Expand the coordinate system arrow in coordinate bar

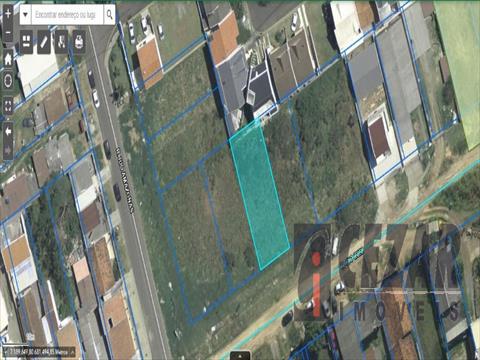[72, 351]
